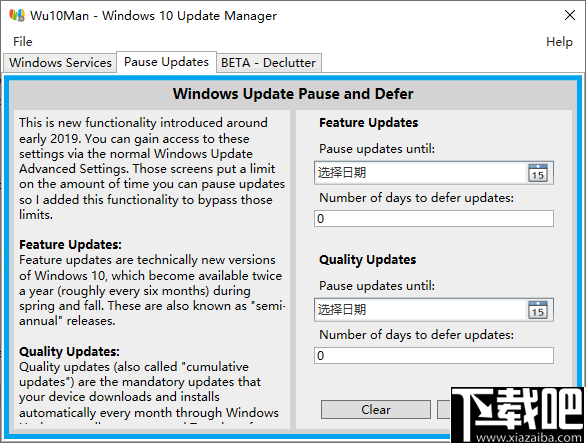
Task: Click the 'Windows Update Pause and Defer' heading
Action: click(293, 94)
